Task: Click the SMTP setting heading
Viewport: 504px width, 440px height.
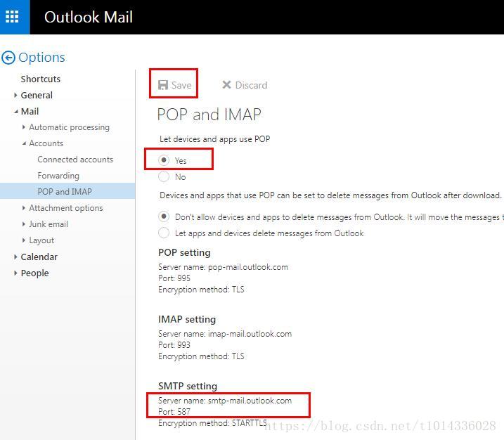Action: 188,386
